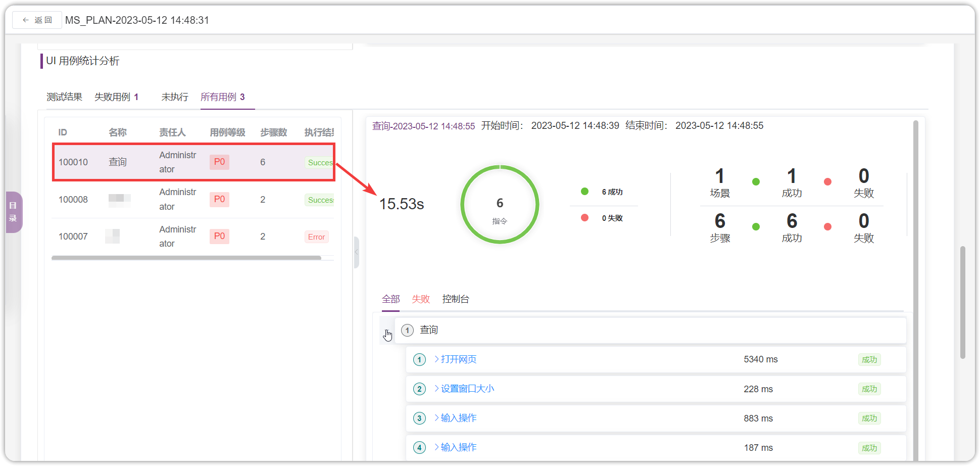The height and width of the screenshot is (466, 980).
Task: Click the Error status tag of case 100007
Action: pos(316,237)
